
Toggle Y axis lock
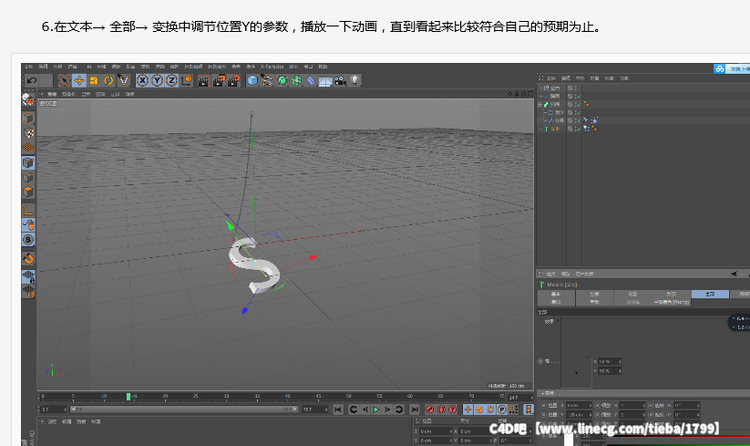pos(157,80)
